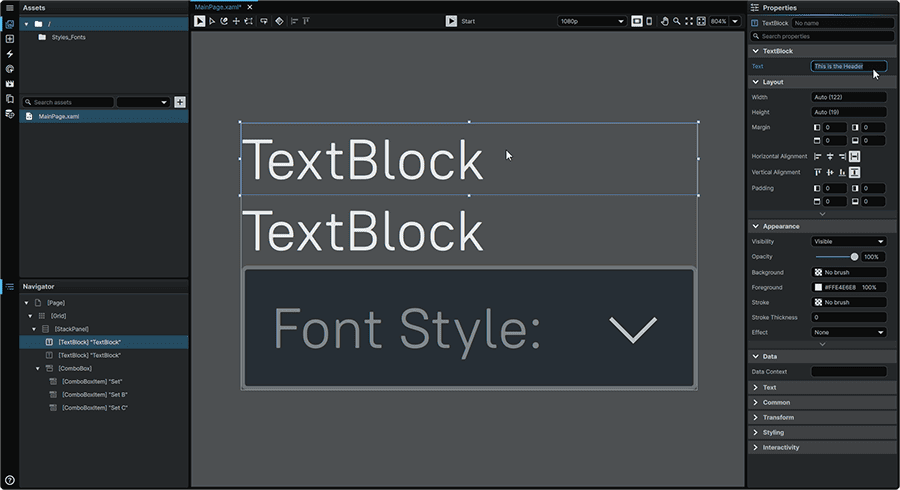Open the Assets panel icon in sidebar

(10, 24)
